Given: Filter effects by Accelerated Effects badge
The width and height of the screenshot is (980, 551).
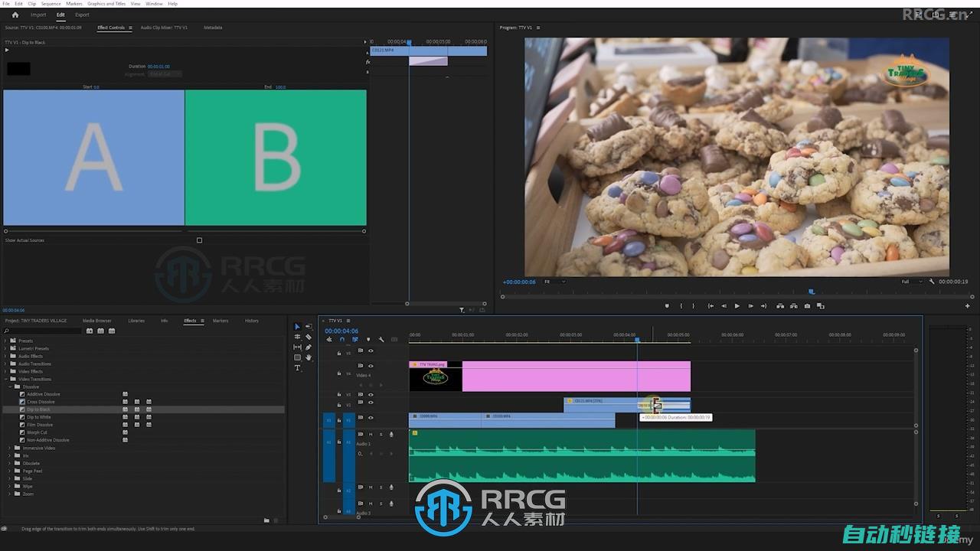Looking at the screenshot, I should pyautogui.click(x=90, y=331).
